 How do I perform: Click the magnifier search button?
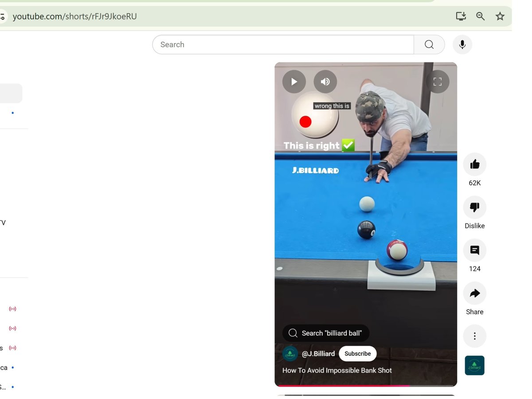(x=429, y=45)
